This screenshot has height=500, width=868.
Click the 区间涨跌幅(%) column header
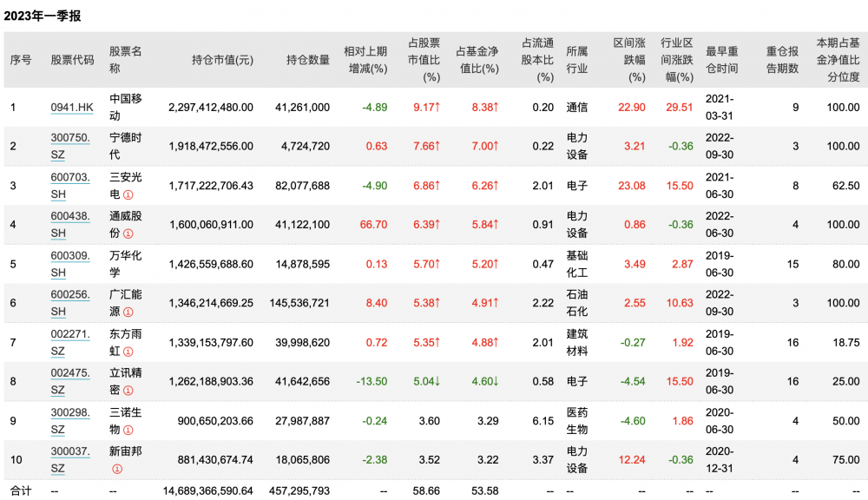[x=629, y=60]
